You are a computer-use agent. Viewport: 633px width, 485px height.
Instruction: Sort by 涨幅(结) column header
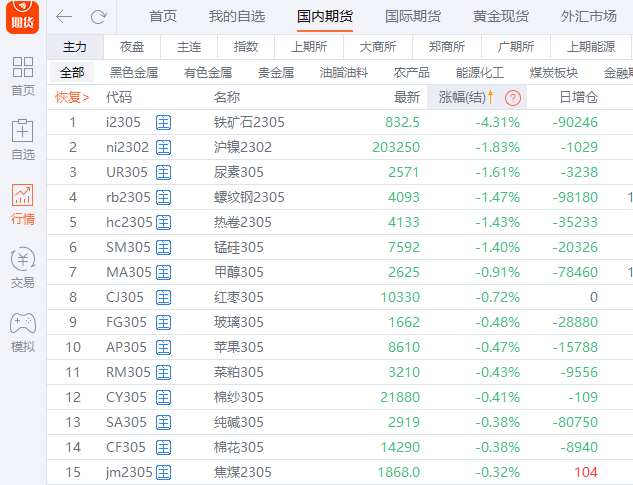point(462,97)
